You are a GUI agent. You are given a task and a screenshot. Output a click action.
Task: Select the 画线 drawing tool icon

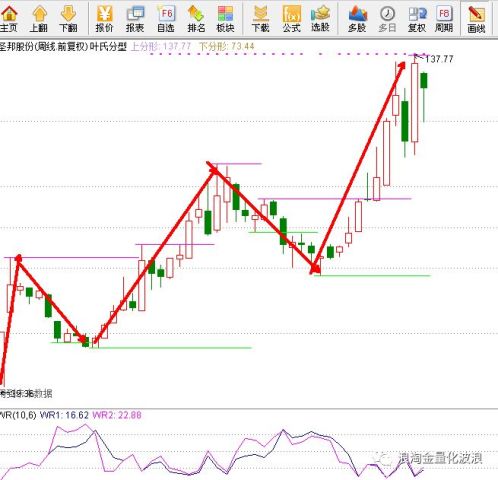(x=476, y=19)
